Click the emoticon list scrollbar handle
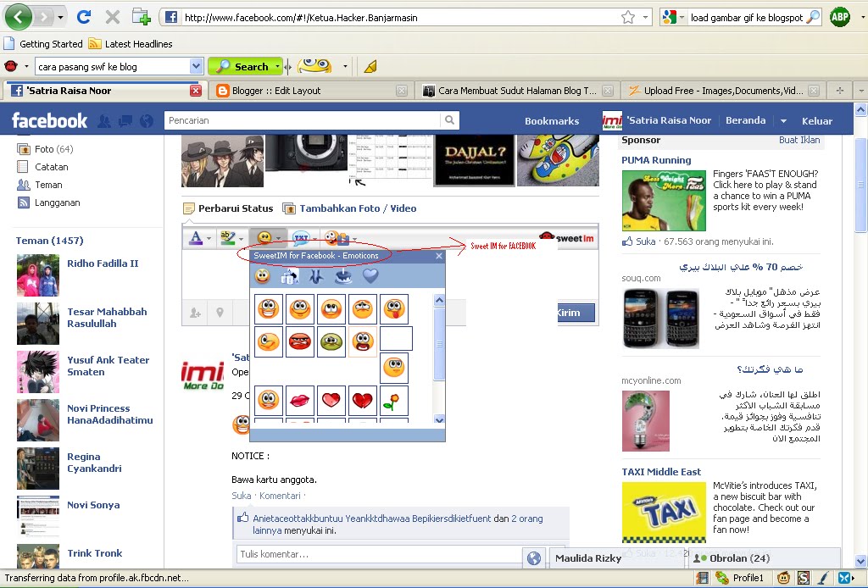The image size is (868, 588). pyautogui.click(x=439, y=344)
